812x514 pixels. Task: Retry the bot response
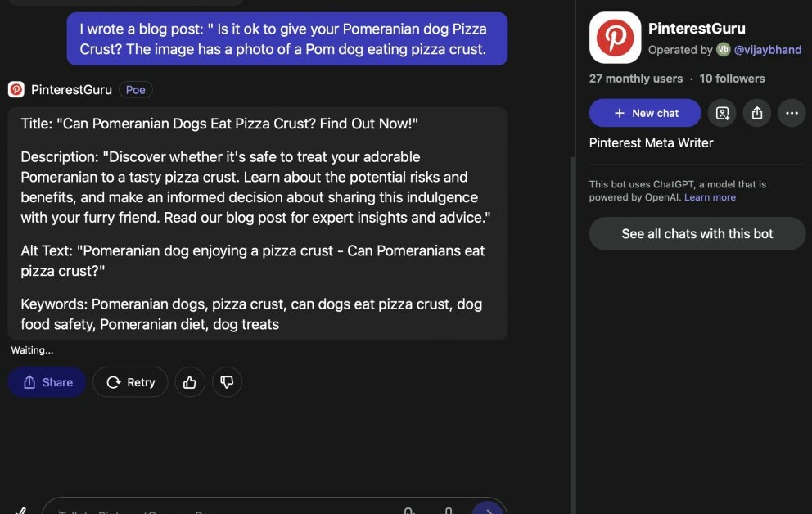[130, 382]
